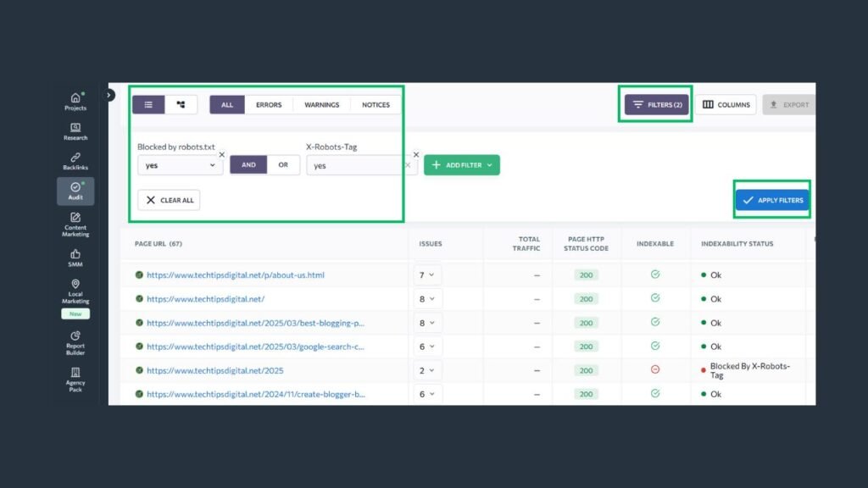Click the 200 status code for about-us.html

point(587,275)
